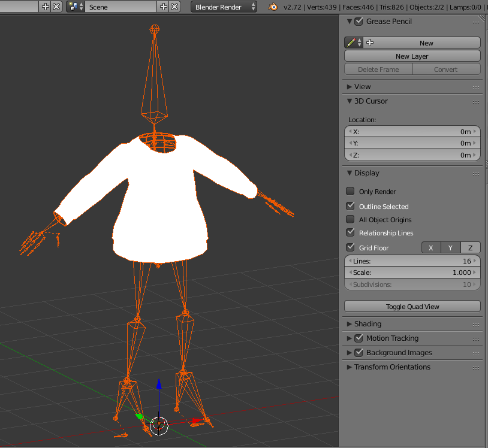Select the armature head bone in viewport
The image size is (488, 448).
click(x=154, y=75)
